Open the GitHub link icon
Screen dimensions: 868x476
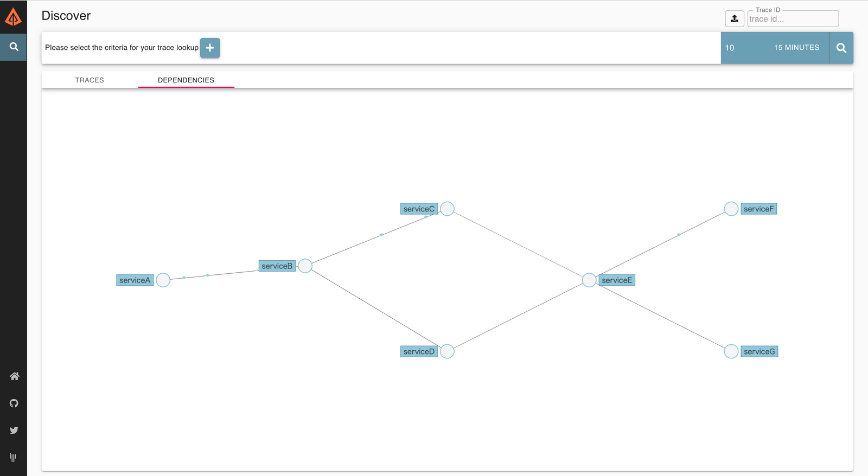click(x=14, y=403)
